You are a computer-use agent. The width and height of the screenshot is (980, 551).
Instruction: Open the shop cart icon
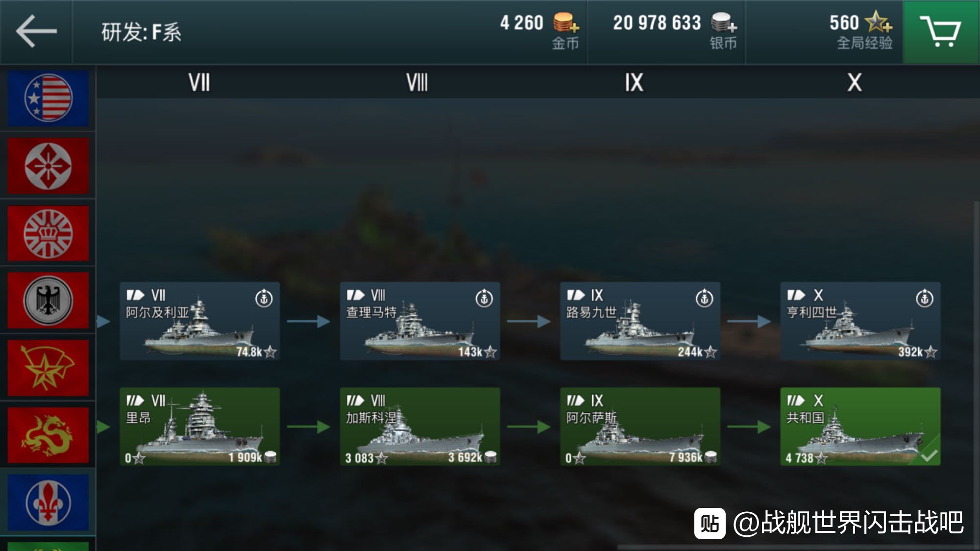(x=941, y=32)
